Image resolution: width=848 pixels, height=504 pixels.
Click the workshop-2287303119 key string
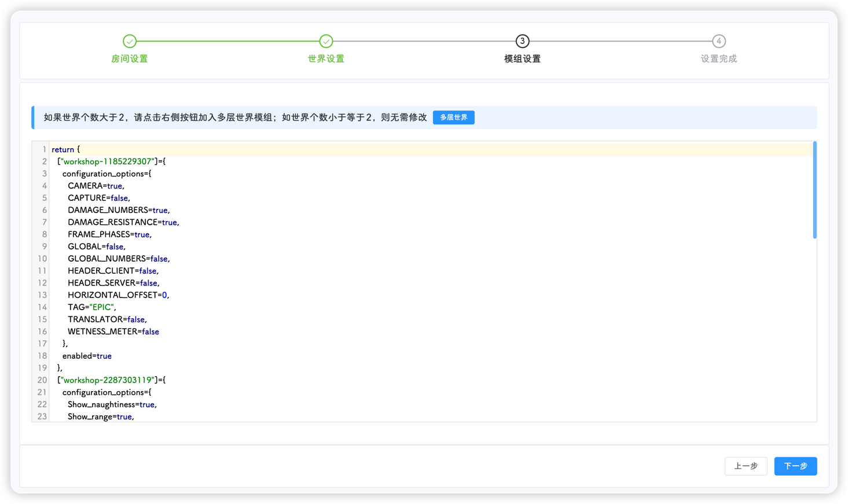click(107, 380)
